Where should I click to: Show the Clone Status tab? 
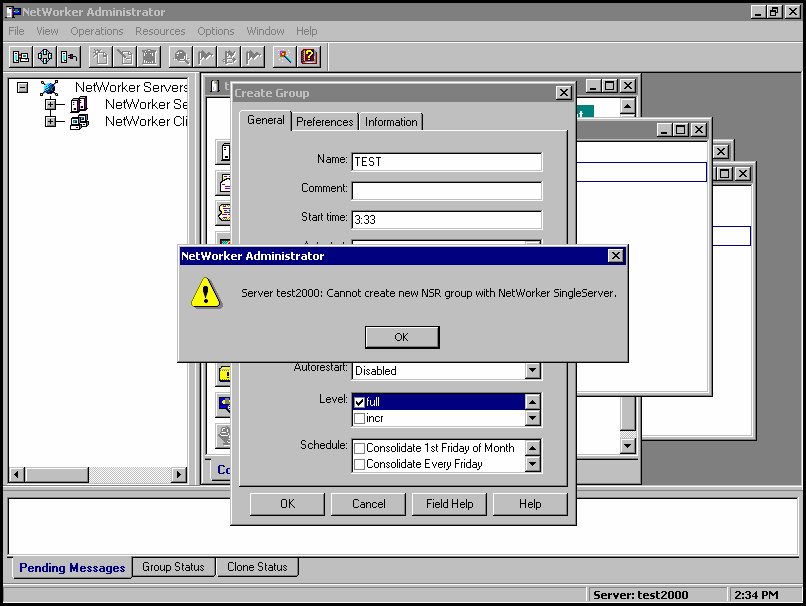257,567
